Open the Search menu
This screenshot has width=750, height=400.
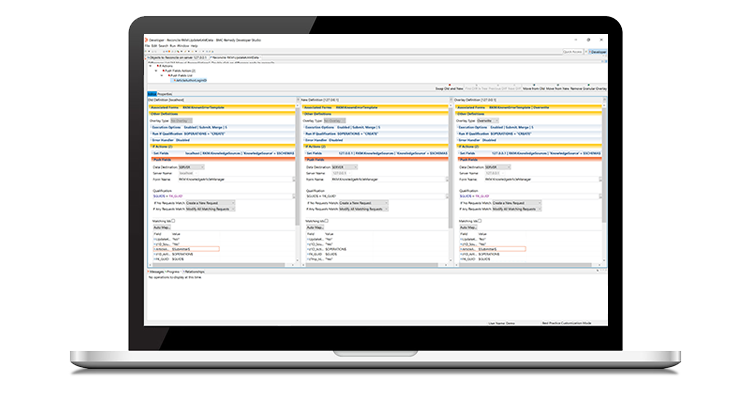tap(163, 46)
